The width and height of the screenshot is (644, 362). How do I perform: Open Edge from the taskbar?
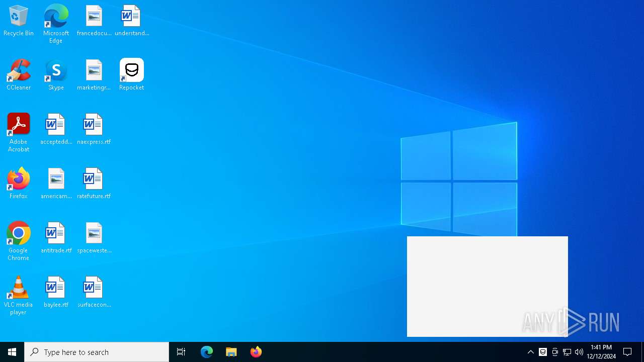(207, 352)
